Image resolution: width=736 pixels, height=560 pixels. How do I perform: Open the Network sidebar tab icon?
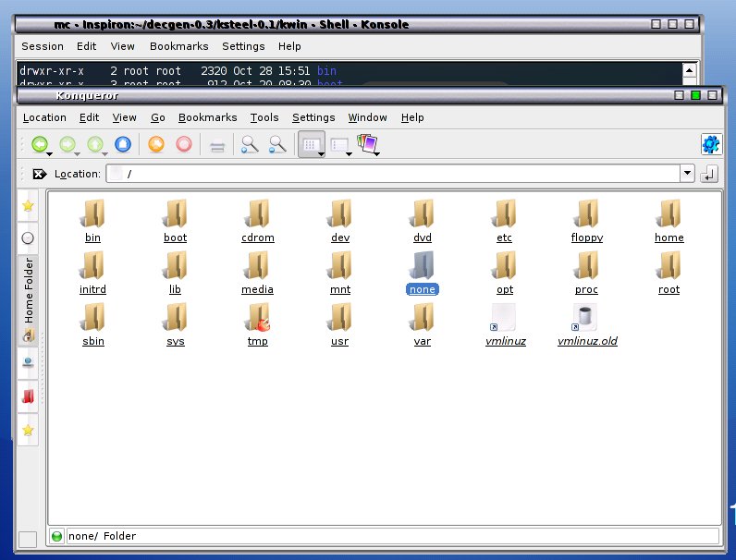tap(28, 362)
